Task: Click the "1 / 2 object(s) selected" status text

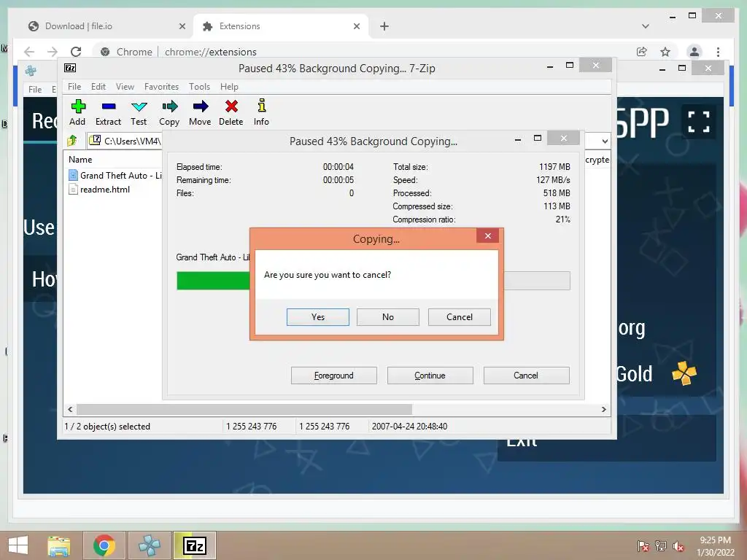Action: tap(107, 426)
